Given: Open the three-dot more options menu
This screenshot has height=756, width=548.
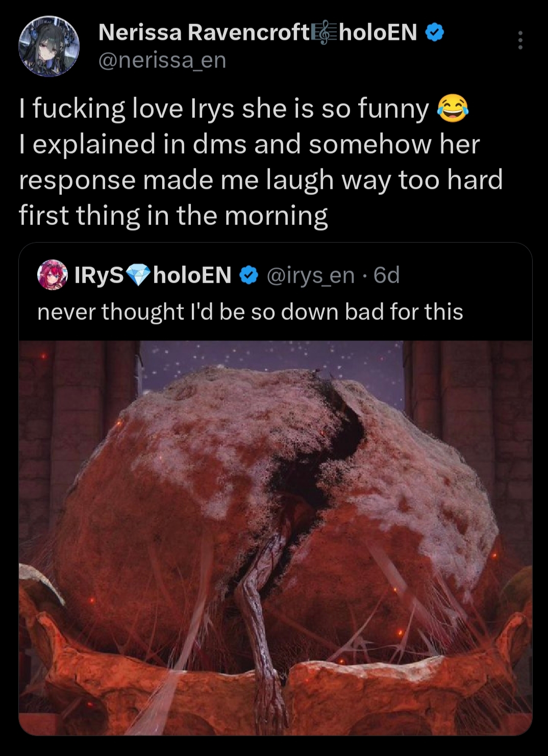Looking at the screenshot, I should (x=520, y=40).
